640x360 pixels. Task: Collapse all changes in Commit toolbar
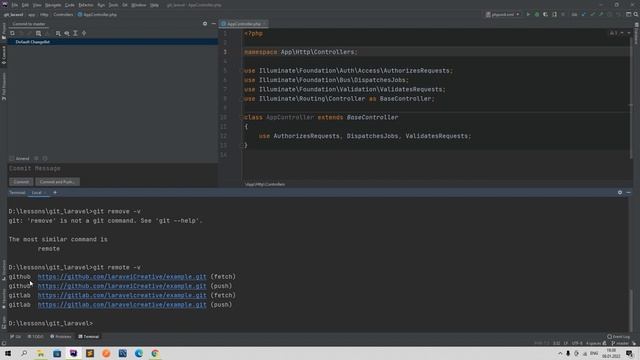(84, 33)
